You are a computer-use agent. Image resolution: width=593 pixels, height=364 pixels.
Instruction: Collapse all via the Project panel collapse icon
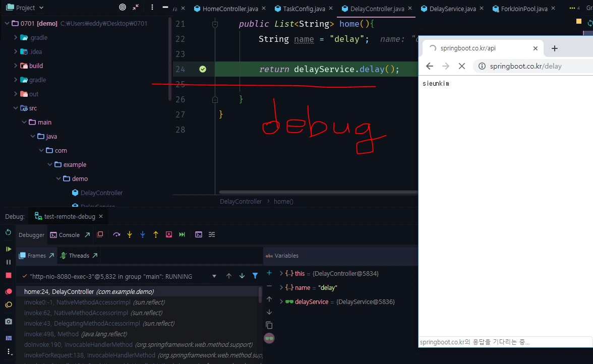[136, 7]
